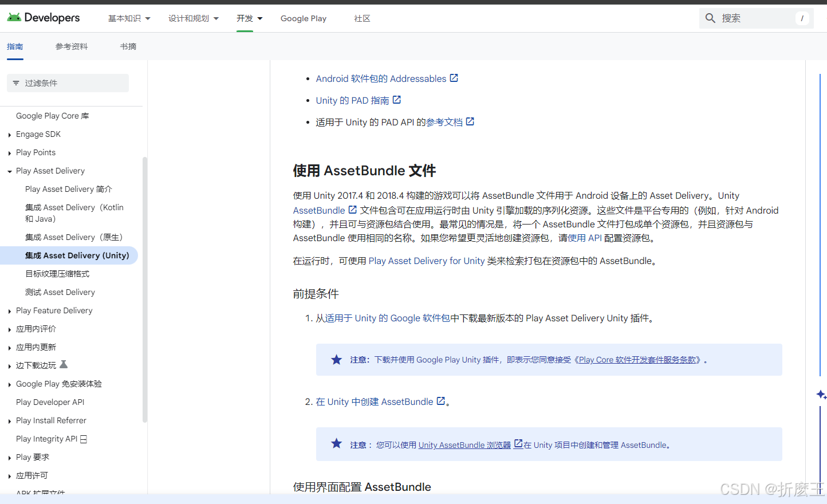827x504 pixels.
Task: Expand the Play 要求 section
Action: click(x=10, y=458)
